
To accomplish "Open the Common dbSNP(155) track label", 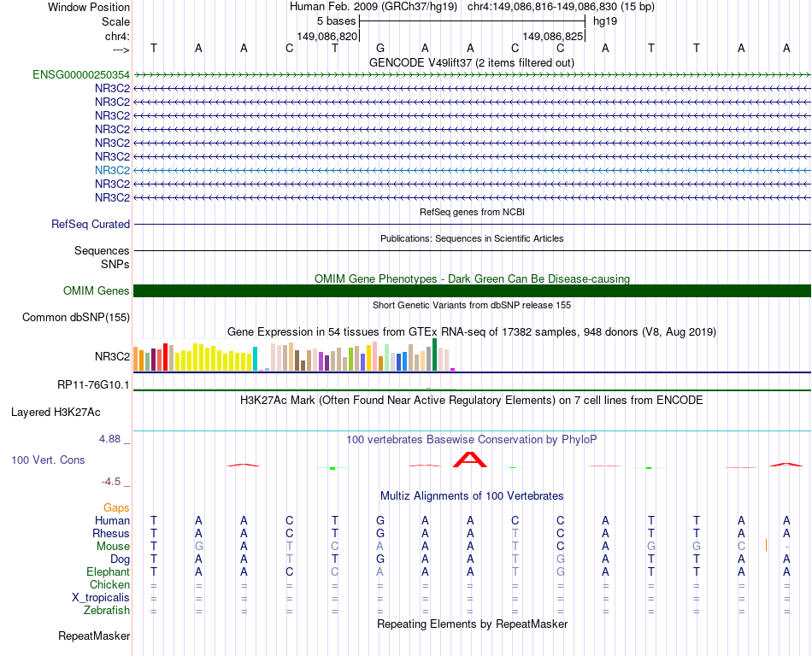I will (76, 317).
